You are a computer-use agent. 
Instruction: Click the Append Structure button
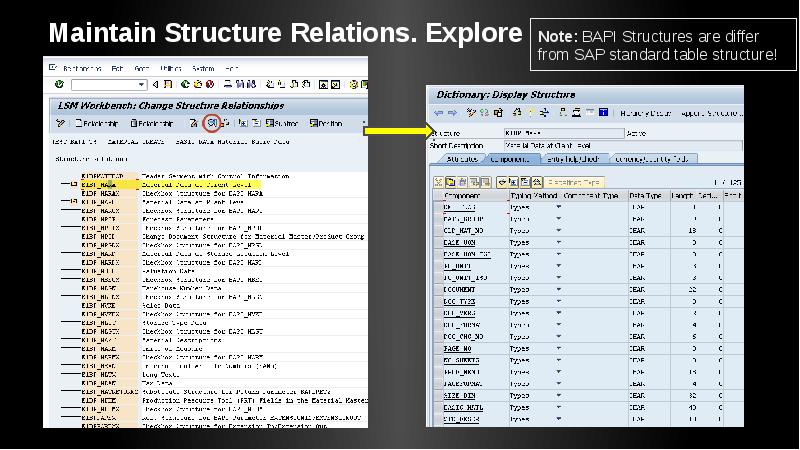click(712, 113)
